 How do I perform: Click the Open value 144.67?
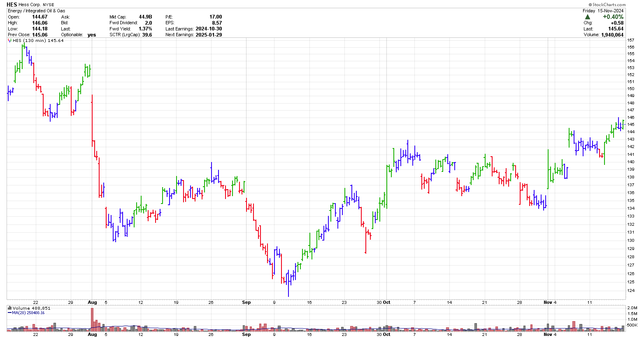pyautogui.click(x=40, y=17)
